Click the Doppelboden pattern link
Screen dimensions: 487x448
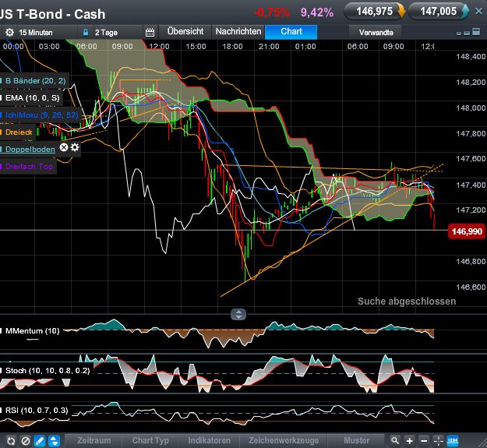point(30,150)
